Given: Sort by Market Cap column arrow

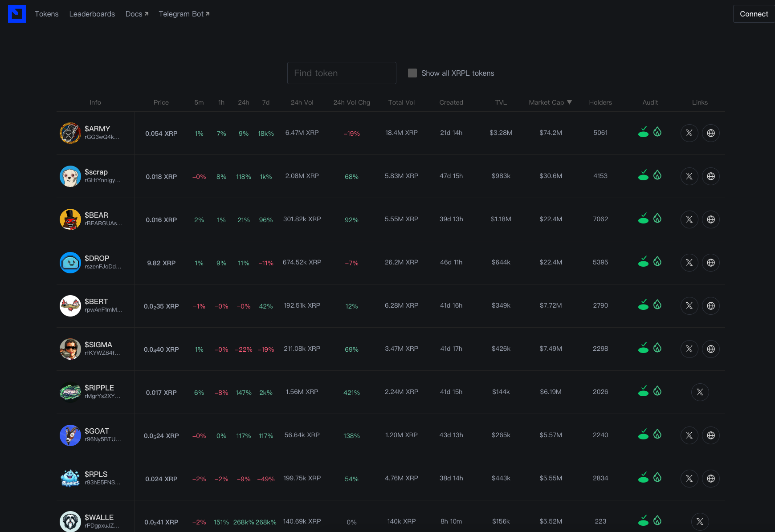Looking at the screenshot, I should 569,102.
